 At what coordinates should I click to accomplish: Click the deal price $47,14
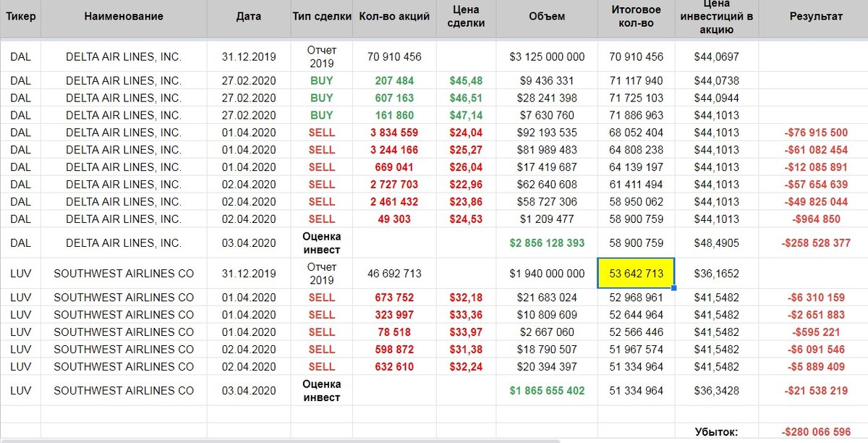[466, 115]
